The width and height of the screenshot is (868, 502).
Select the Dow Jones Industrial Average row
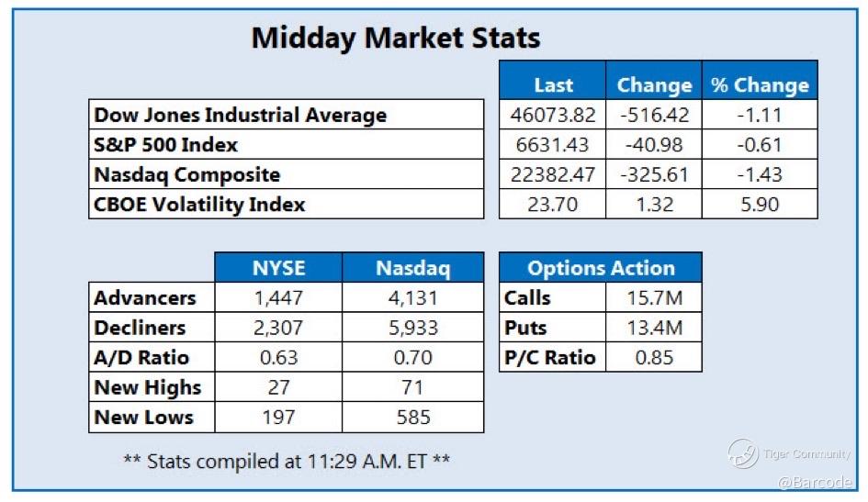coord(241,116)
